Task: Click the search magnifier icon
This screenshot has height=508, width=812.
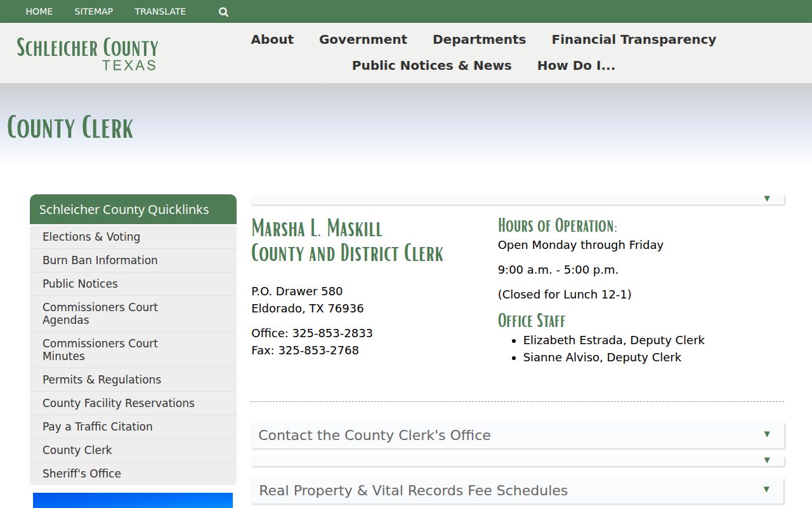Action: (x=223, y=11)
